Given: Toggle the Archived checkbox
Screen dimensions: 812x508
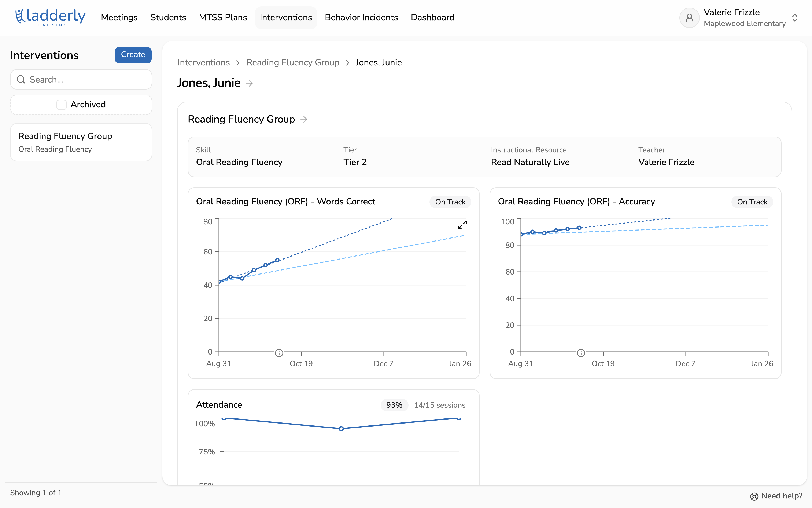Looking at the screenshot, I should point(61,105).
